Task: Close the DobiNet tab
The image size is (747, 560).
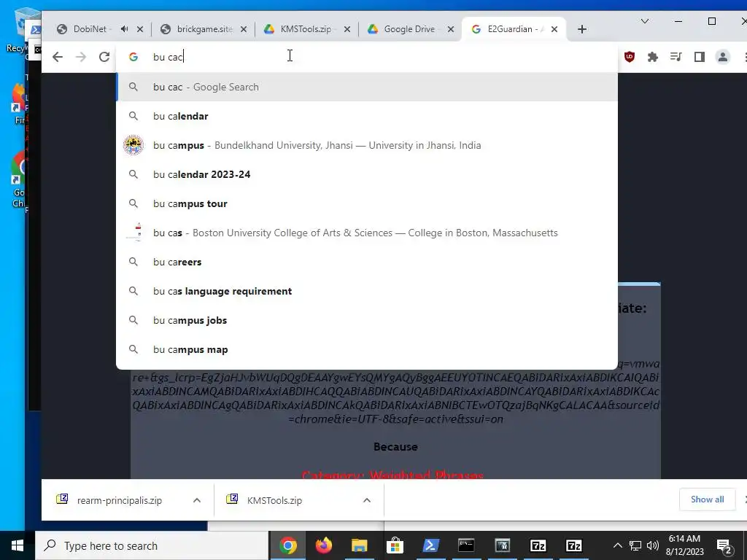Action: (140, 29)
